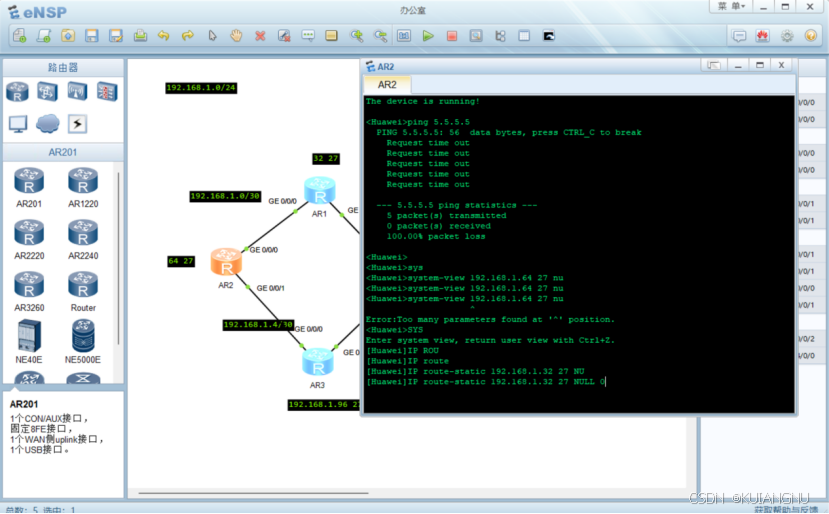Select the switch device category icon
Screen dimensions: 829x514
(x=47, y=91)
